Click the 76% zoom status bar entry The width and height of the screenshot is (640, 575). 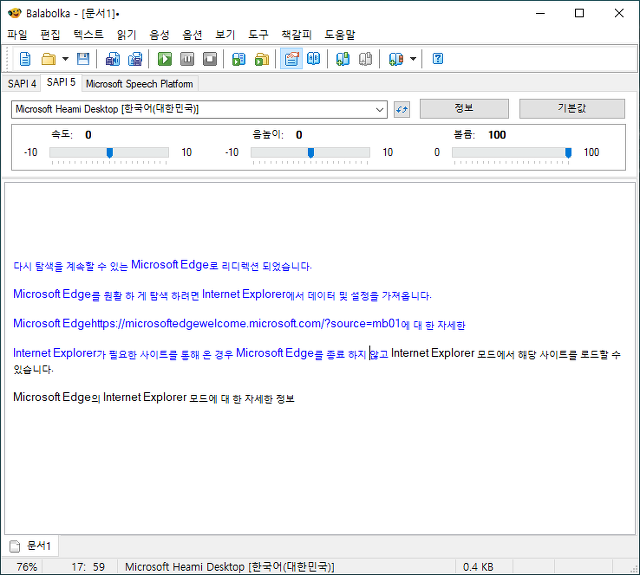click(27, 567)
